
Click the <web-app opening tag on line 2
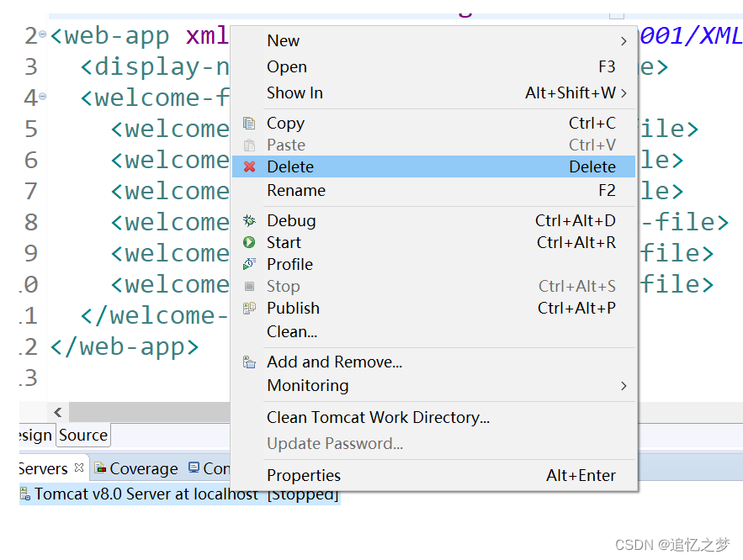coord(109,36)
